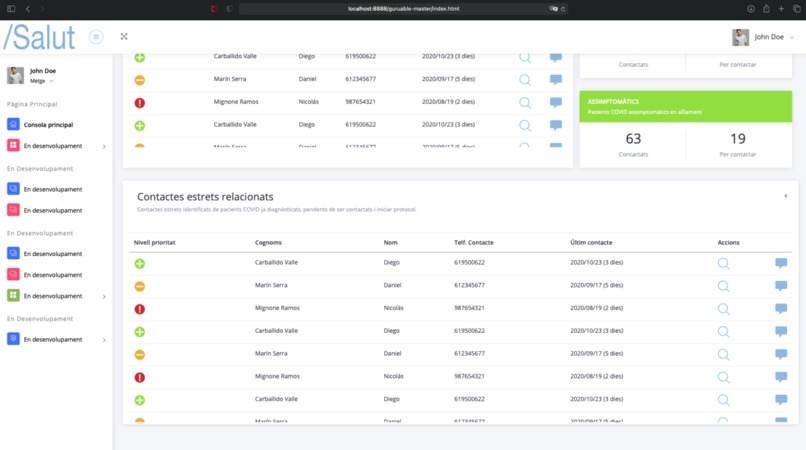Show browser tab overview icon
Screen dimensions: 806x450
[796, 9]
